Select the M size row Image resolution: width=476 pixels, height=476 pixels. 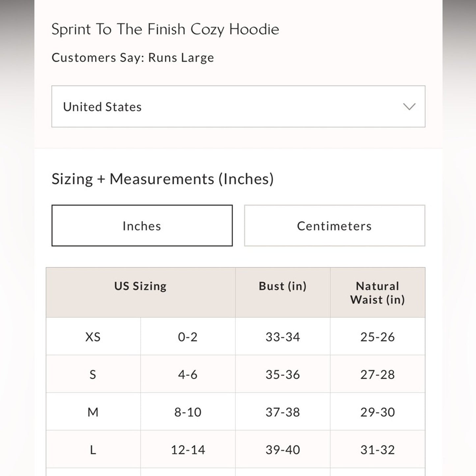(x=93, y=412)
